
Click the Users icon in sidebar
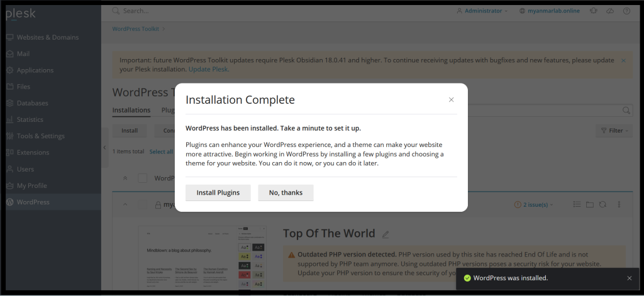click(10, 169)
